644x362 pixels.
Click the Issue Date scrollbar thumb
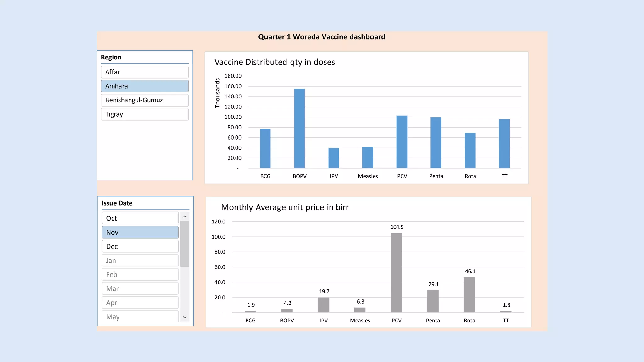coord(185,244)
